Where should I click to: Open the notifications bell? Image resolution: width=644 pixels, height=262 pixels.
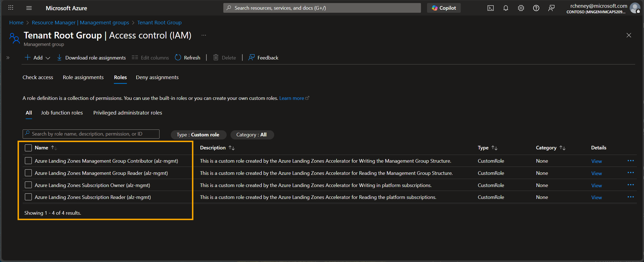[506, 8]
